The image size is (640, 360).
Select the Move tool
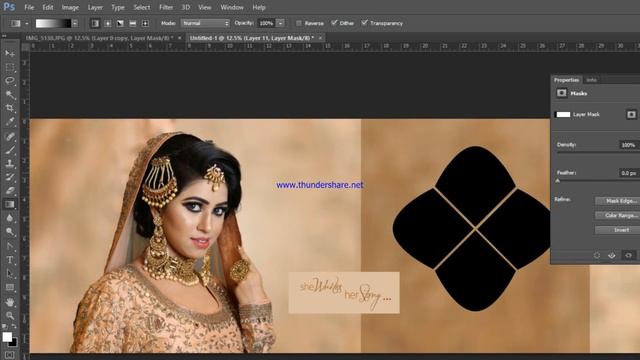pyautogui.click(x=10, y=53)
